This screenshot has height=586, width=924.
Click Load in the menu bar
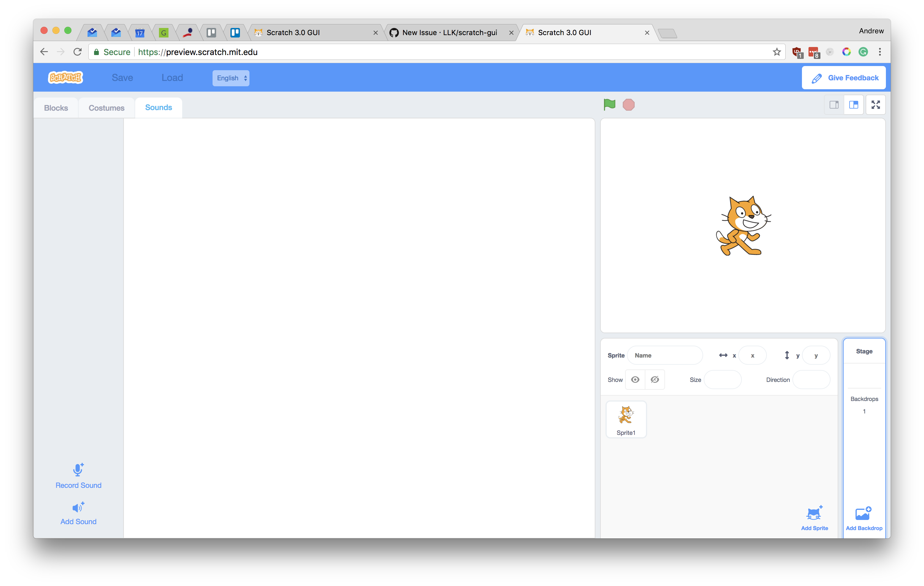[x=172, y=77]
